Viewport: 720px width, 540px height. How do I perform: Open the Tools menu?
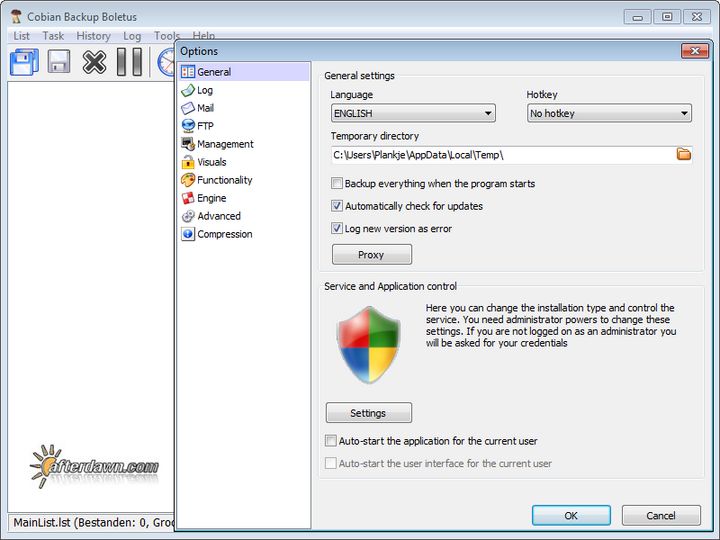[x=167, y=36]
